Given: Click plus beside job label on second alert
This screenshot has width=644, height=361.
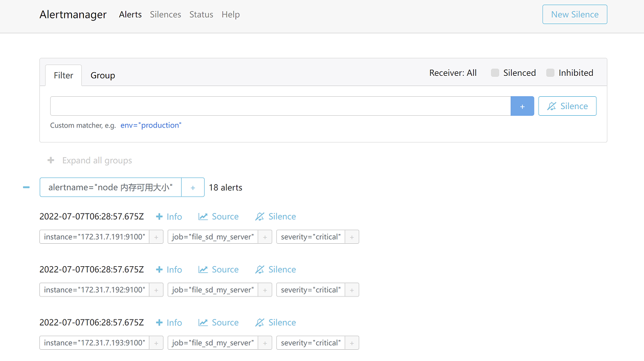Looking at the screenshot, I should [x=264, y=290].
